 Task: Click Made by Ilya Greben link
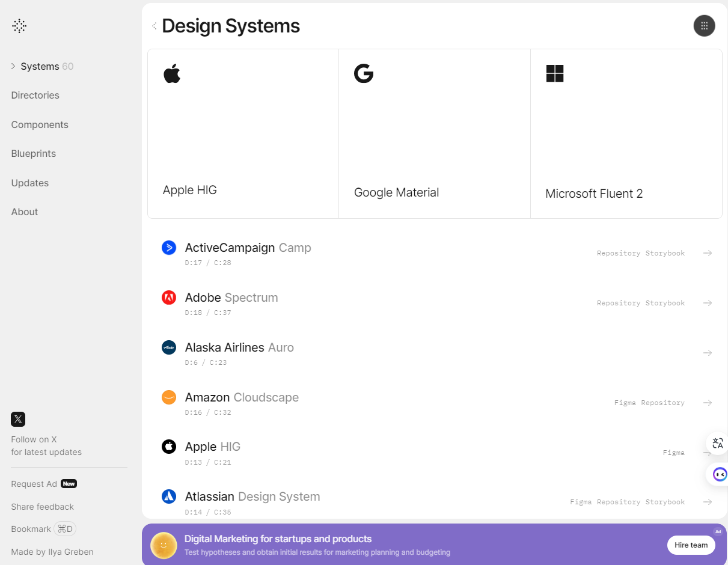[x=52, y=552]
